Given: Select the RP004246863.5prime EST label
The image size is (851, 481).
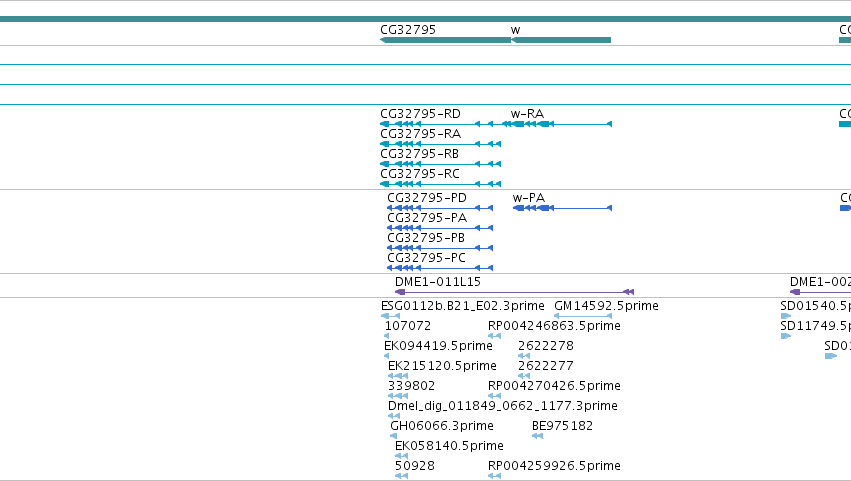Looking at the screenshot, I should 554,326.
